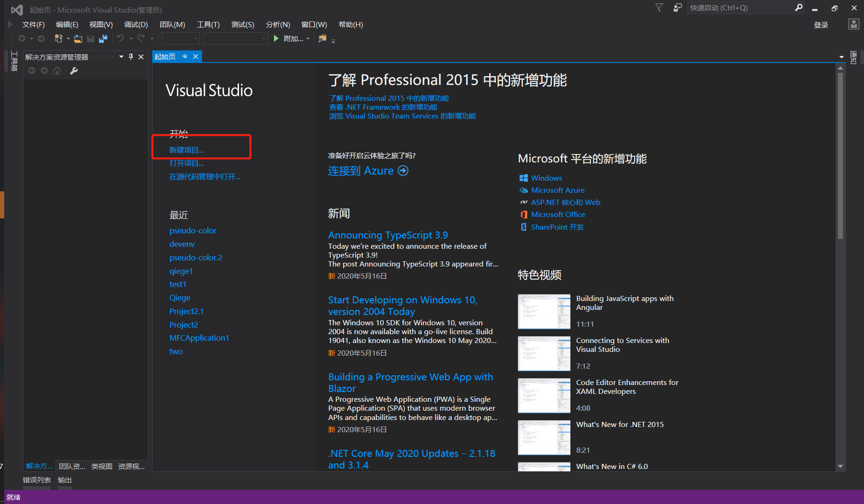Click Solution Explorer Home icon

coord(57,70)
